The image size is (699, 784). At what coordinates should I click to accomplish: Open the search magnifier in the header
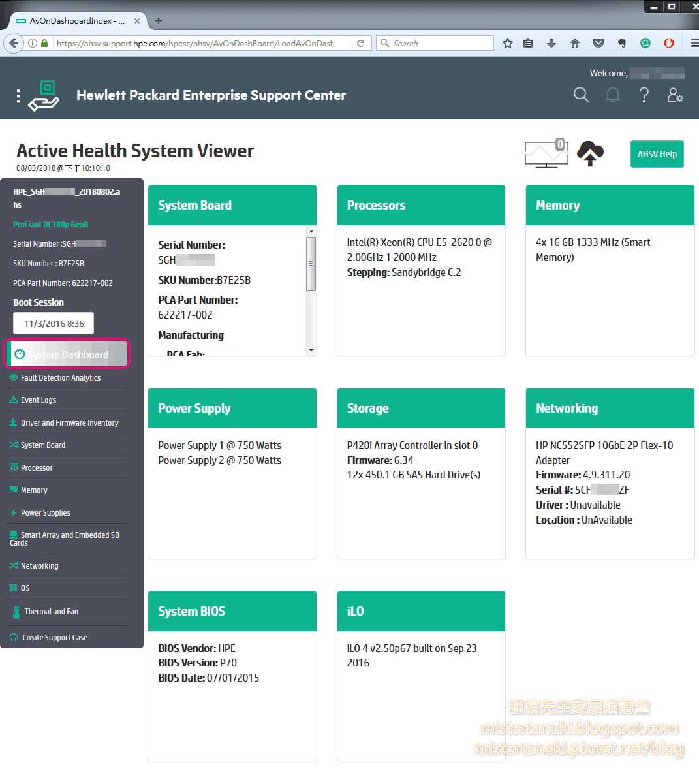(581, 95)
